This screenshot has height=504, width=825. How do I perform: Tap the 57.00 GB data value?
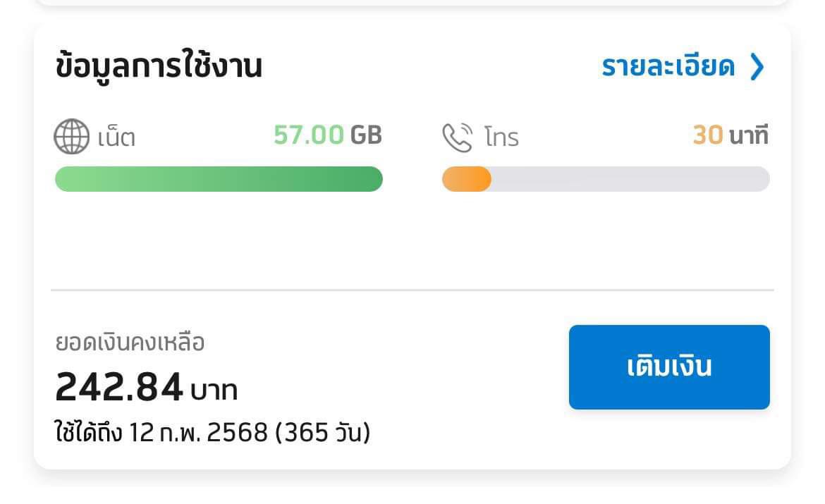[x=309, y=135]
